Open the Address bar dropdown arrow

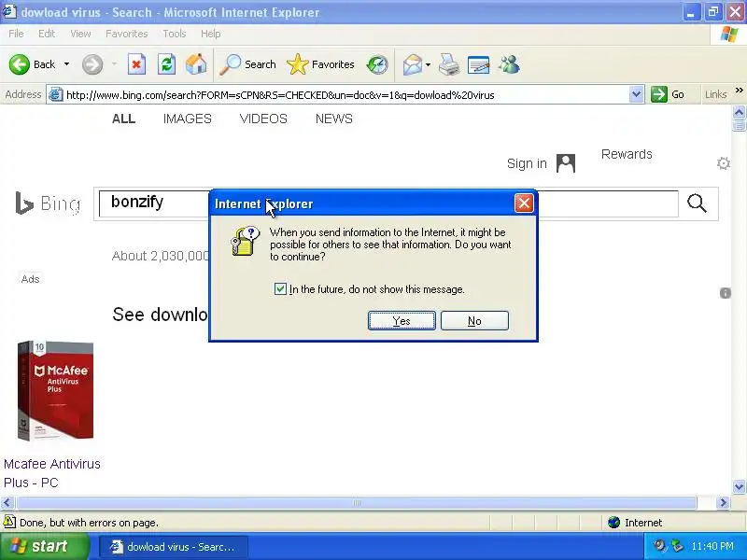click(636, 94)
